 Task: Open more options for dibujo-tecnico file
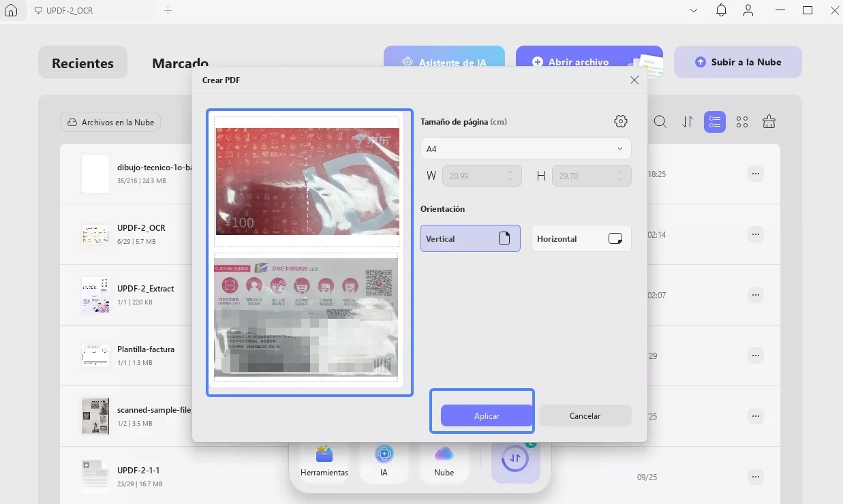pyautogui.click(x=755, y=174)
